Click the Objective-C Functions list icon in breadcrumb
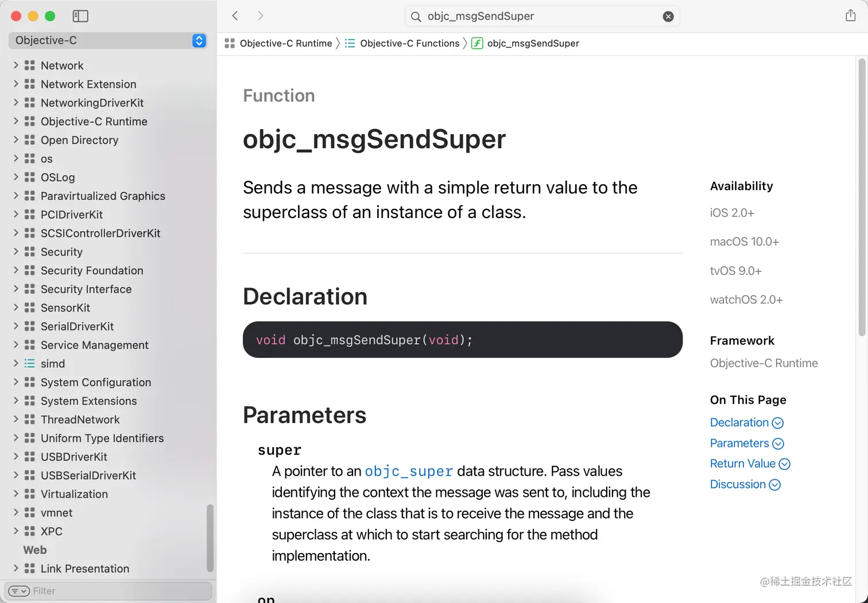The width and height of the screenshot is (868, 603). click(x=350, y=44)
